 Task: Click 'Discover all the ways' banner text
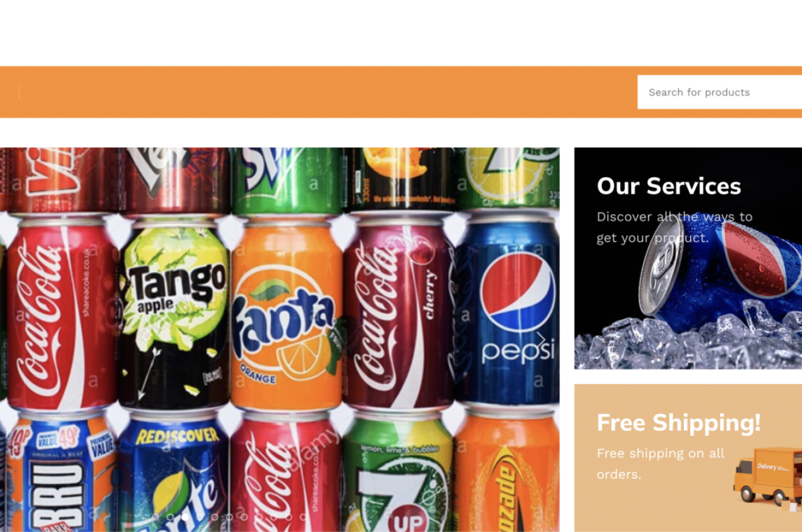pyautogui.click(x=675, y=217)
